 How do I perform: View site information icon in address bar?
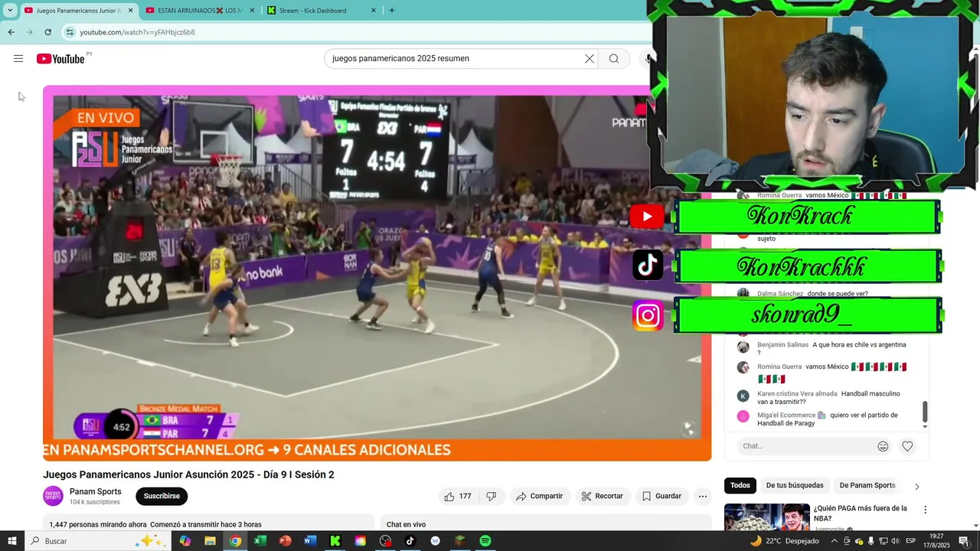coord(70,32)
